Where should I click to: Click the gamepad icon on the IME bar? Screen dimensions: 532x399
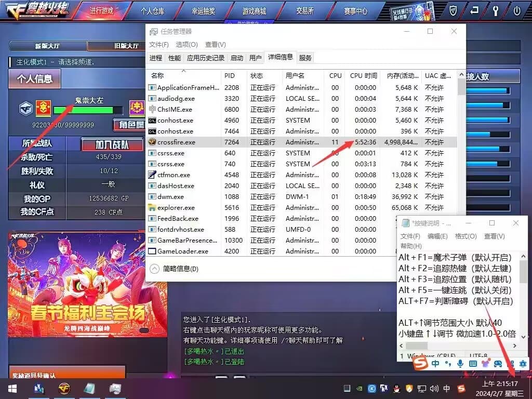pyautogui.click(x=498, y=364)
